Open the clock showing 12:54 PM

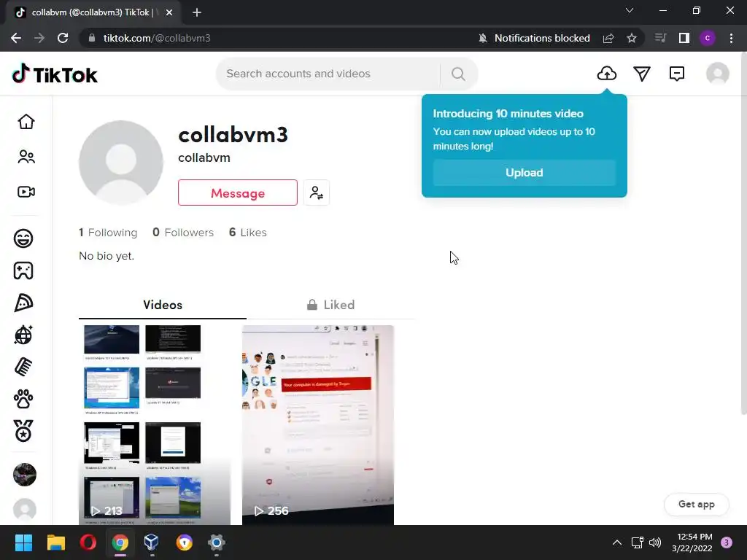(692, 542)
